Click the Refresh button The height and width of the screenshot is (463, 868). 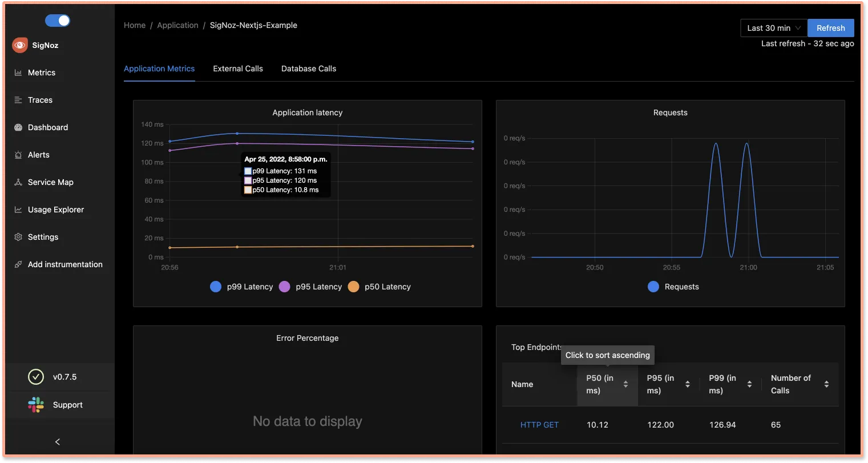830,28
